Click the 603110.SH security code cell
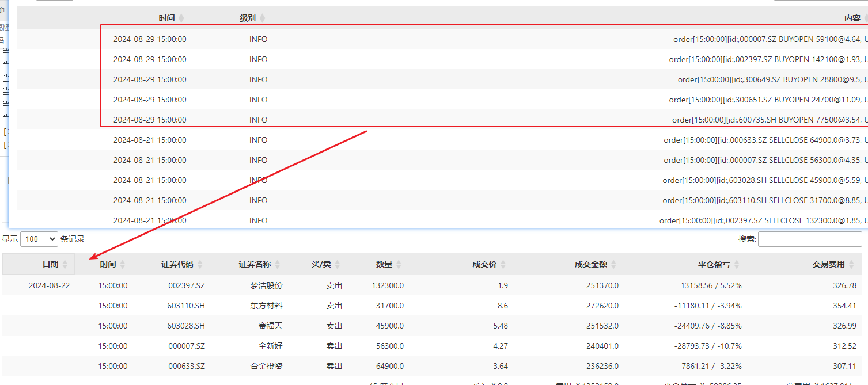The width and height of the screenshot is (868, 385). click(x=186, y=306)
